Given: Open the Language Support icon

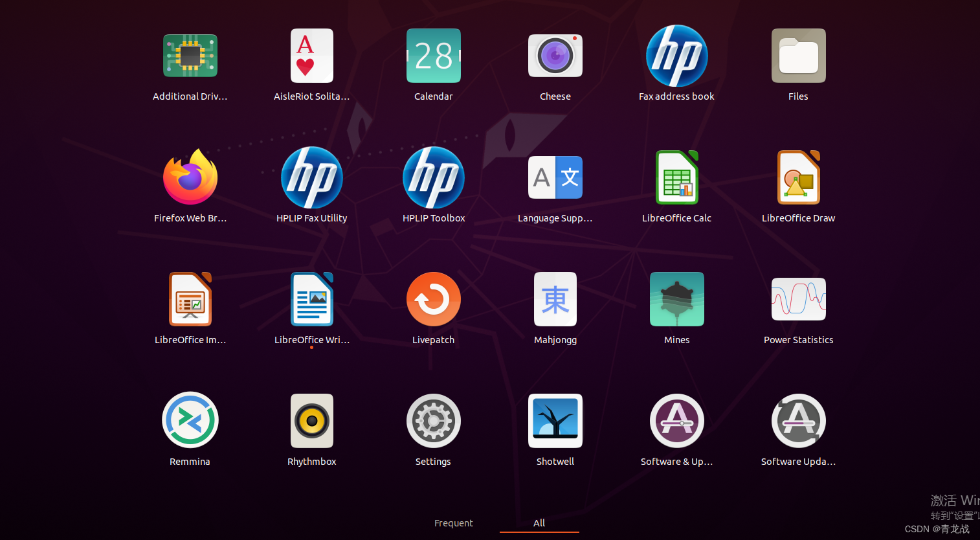Looking at the screenshot, I should tap(555, 177).
